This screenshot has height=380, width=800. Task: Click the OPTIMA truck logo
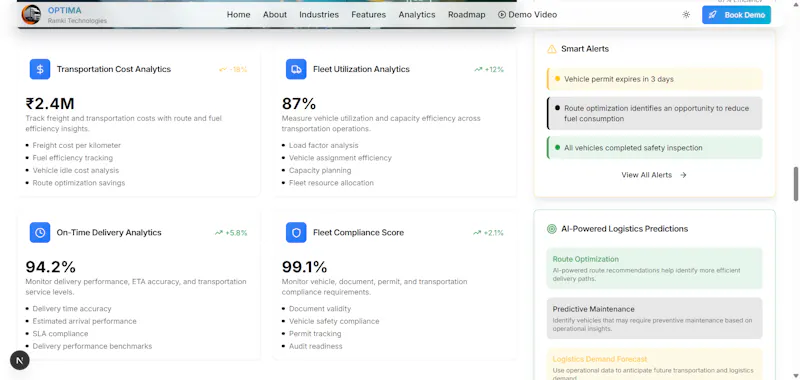31,14
